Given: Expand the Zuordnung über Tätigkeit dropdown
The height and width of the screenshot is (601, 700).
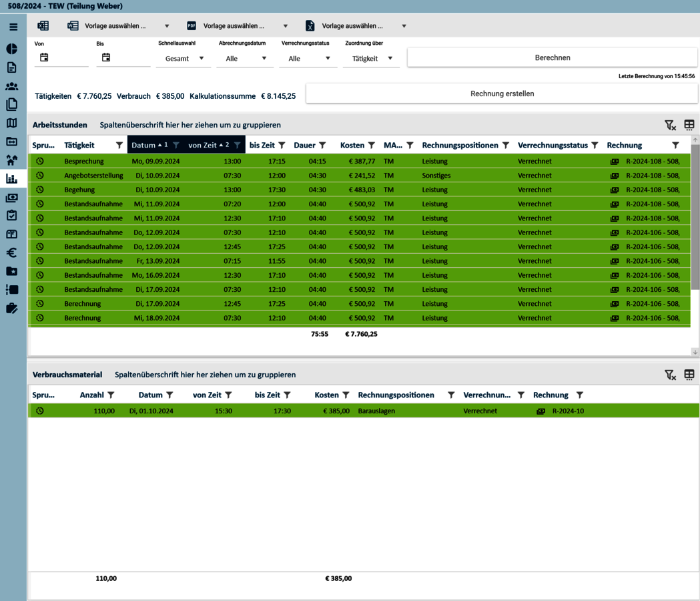Looking at the screenshot, I should [372, 59].
